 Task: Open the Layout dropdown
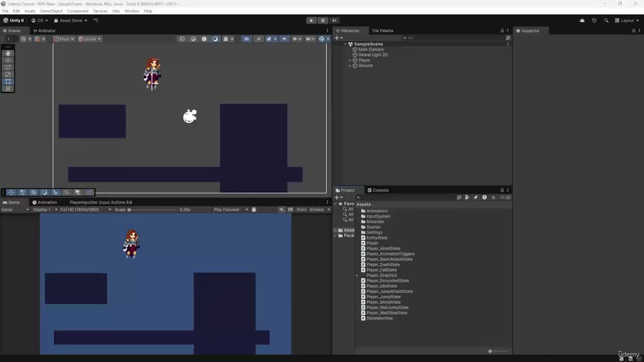(627, 21)
